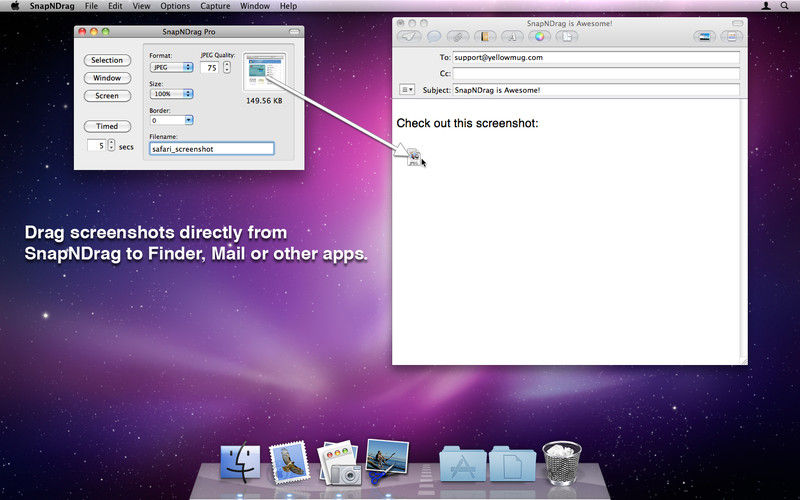Open the Applications folder in the Dock
The image size is (800, 500).
coord(462,463)
